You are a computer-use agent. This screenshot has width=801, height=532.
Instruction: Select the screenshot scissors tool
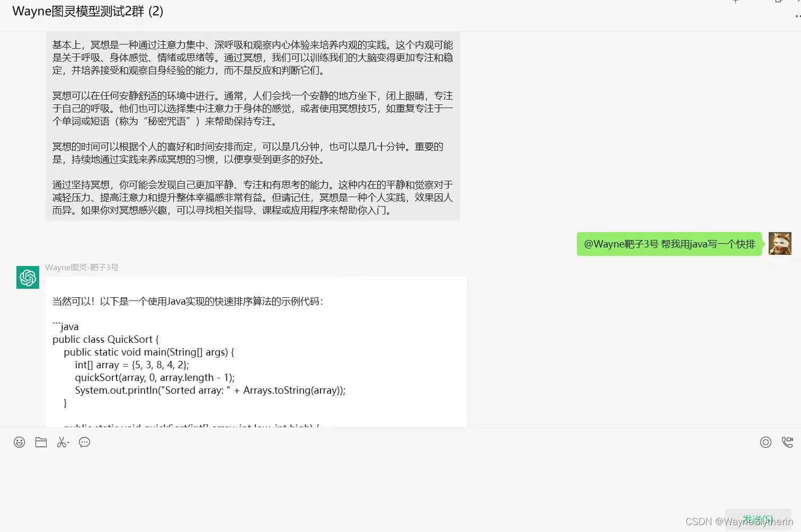[63, 442]
